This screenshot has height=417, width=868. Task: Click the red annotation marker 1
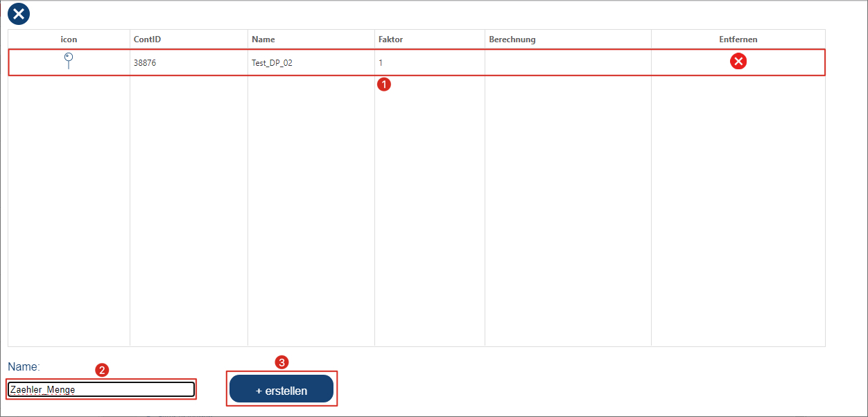[383, 85]
